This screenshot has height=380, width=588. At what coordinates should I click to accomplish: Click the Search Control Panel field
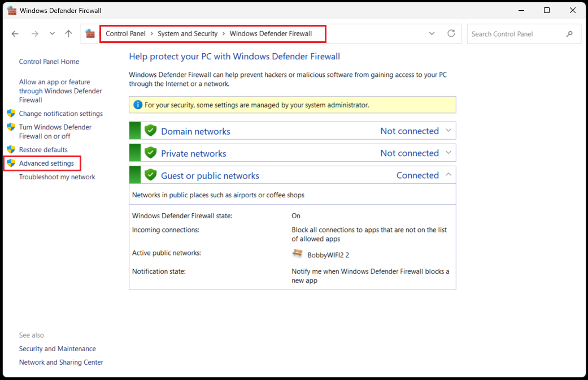click(x=515, y=34)
